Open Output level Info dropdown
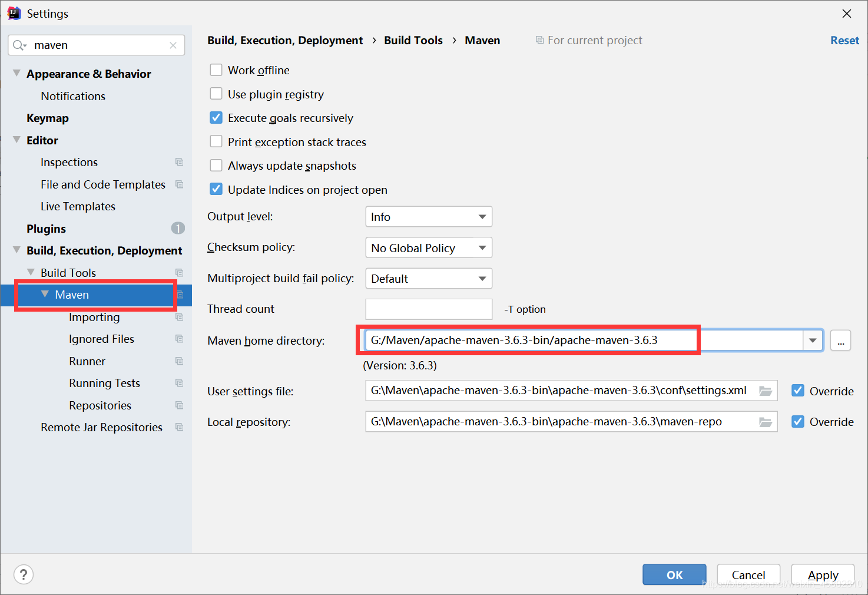Image resolution: width=868 pixels, height=595 pixels. click(x=429, y=217)
